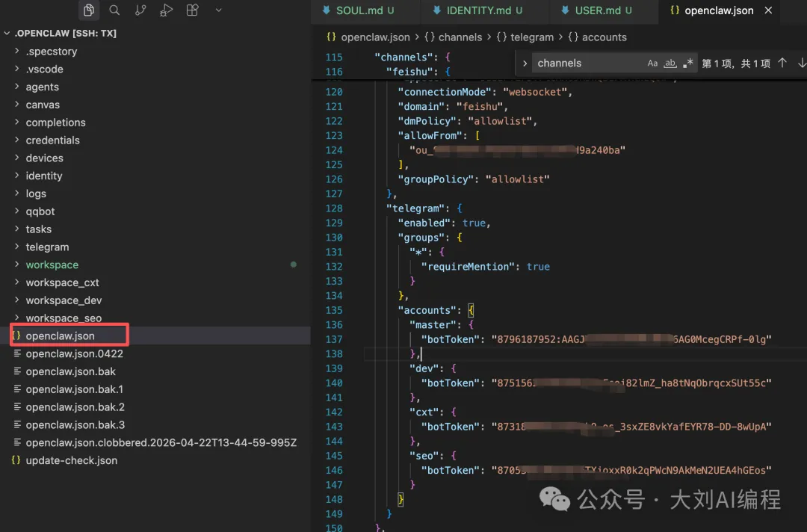Close the openclaw.json editor tab

[767, 10]
